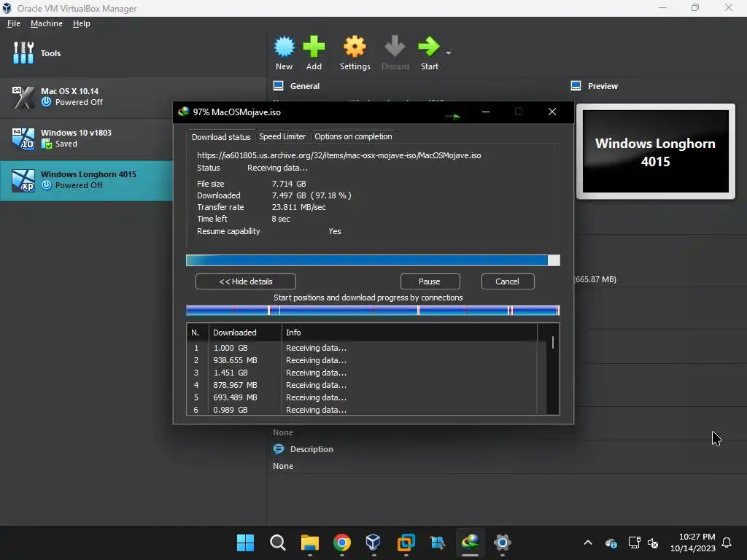Image resolution: width=747 pixels, height=560 pixels.
Task: Select connection row 3 with 1.451 GB
Action: point(367,373)
